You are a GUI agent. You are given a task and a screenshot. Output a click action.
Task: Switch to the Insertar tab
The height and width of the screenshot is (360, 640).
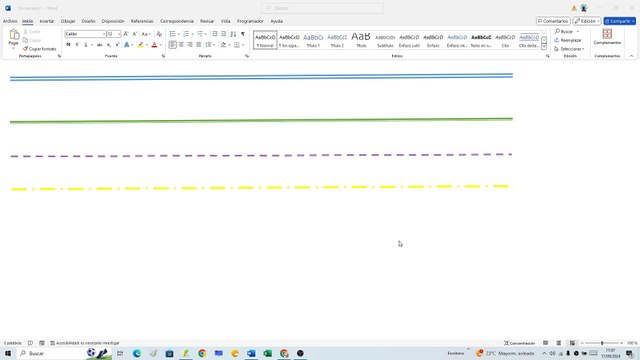pos(47,21)
